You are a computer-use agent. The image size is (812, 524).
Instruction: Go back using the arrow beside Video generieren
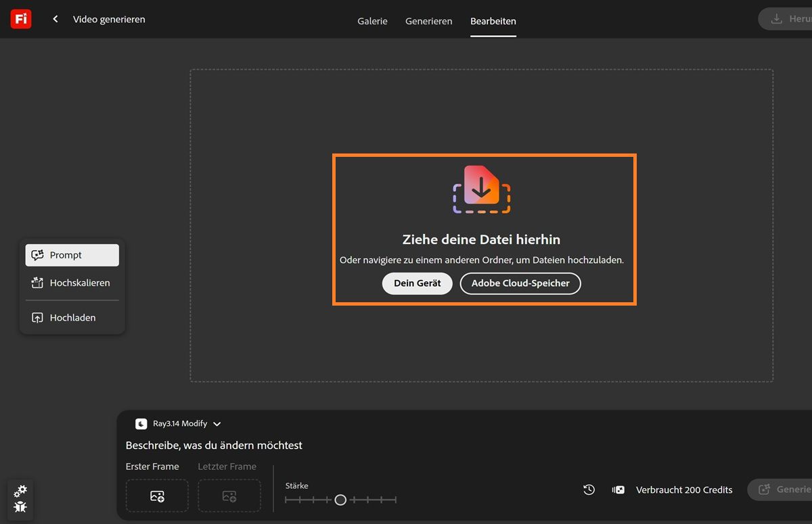[x=55, y=19]
